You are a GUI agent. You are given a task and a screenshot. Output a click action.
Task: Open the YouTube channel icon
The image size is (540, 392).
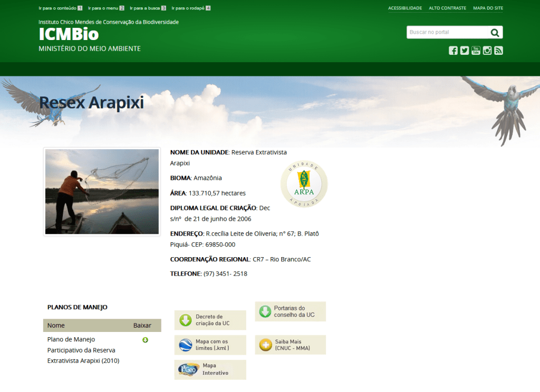(x=476, y=51)
